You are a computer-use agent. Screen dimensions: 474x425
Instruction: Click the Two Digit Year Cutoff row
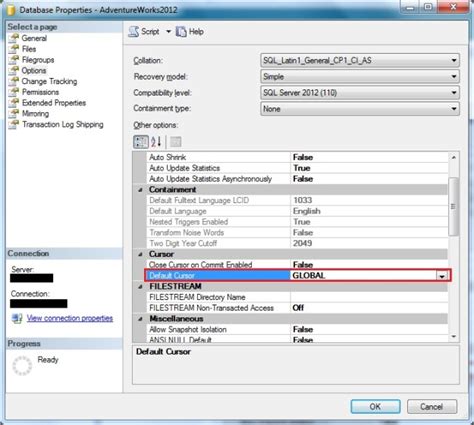coord(297,243)
